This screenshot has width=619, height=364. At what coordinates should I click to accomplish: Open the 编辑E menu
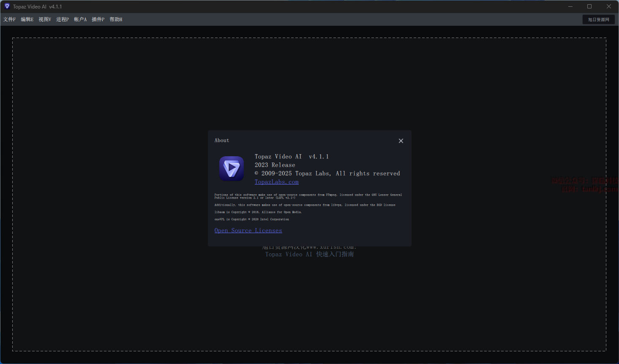pos(27,19)
